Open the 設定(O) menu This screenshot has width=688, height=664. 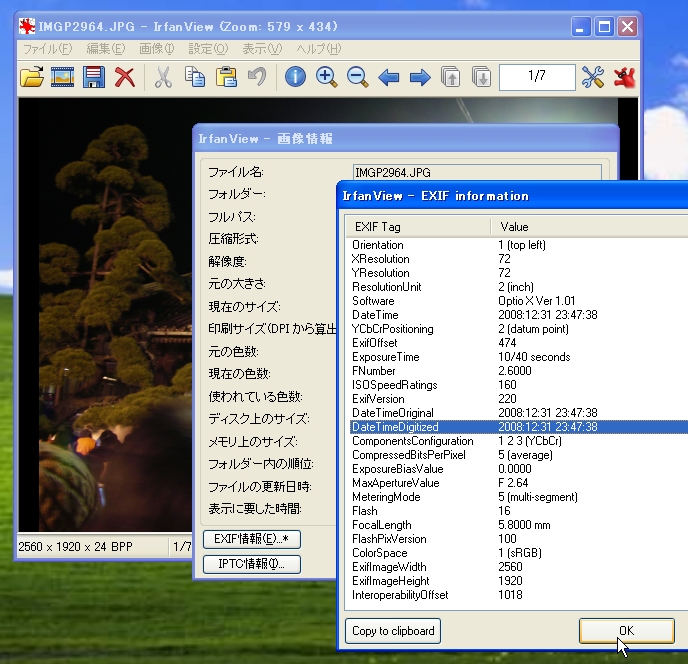208,49
